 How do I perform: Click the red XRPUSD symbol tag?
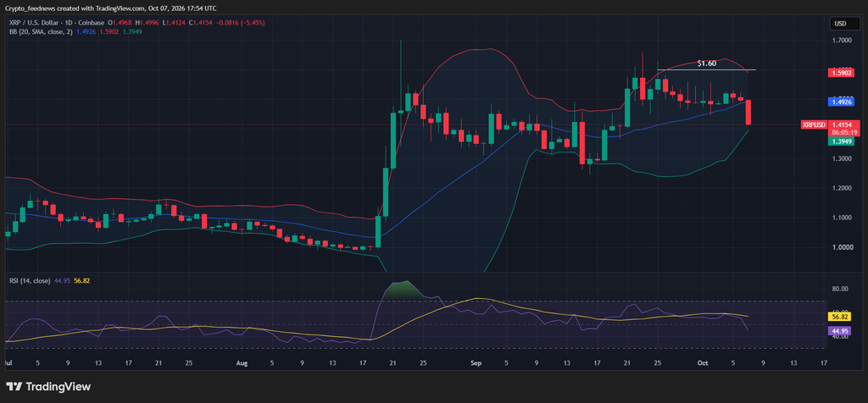point(814,125)
